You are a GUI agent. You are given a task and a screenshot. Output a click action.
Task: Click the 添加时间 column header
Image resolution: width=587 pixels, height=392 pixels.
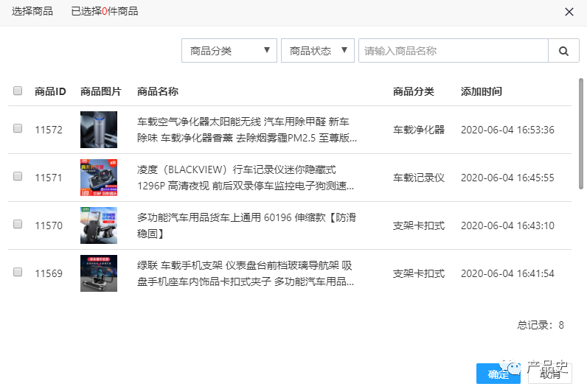(482, 91)
